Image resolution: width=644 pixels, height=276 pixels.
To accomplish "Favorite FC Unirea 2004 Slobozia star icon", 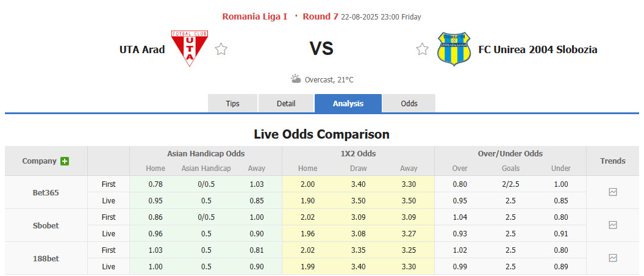I will pos(422,49).
